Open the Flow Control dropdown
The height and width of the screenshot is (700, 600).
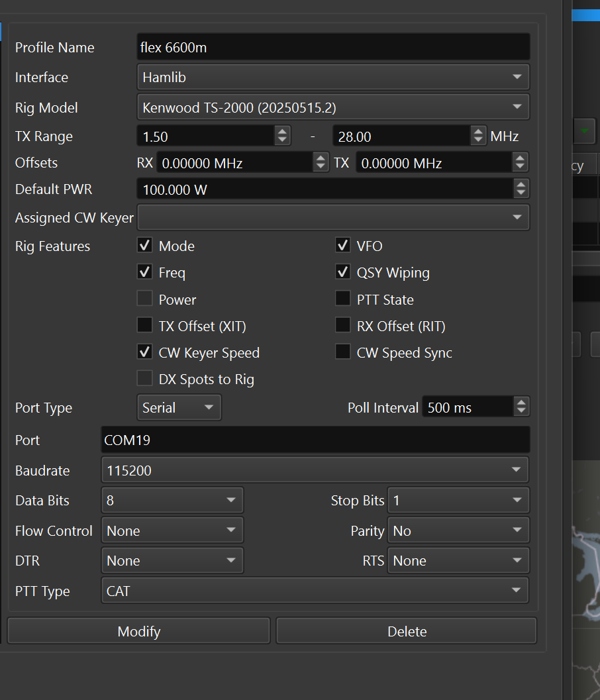point(172,530)
